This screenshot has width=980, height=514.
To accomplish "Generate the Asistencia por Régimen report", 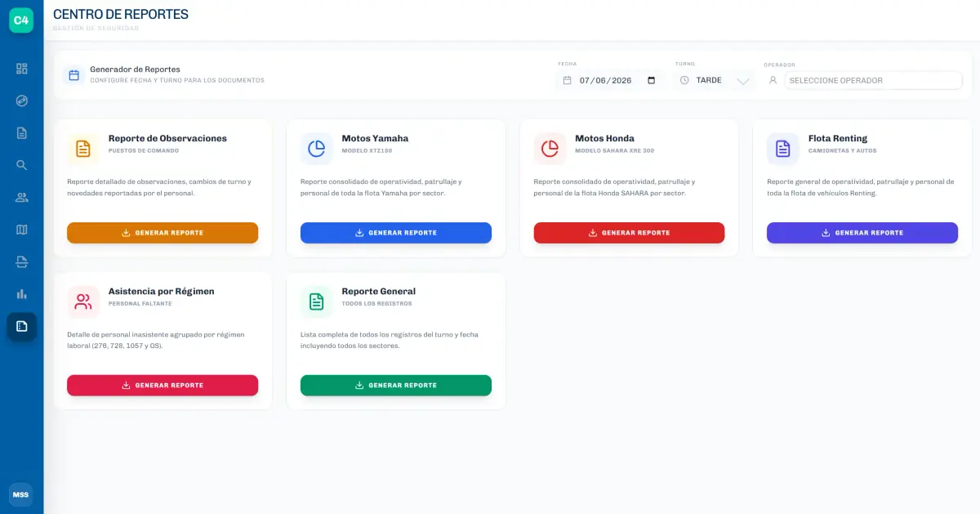I will 163,385.
